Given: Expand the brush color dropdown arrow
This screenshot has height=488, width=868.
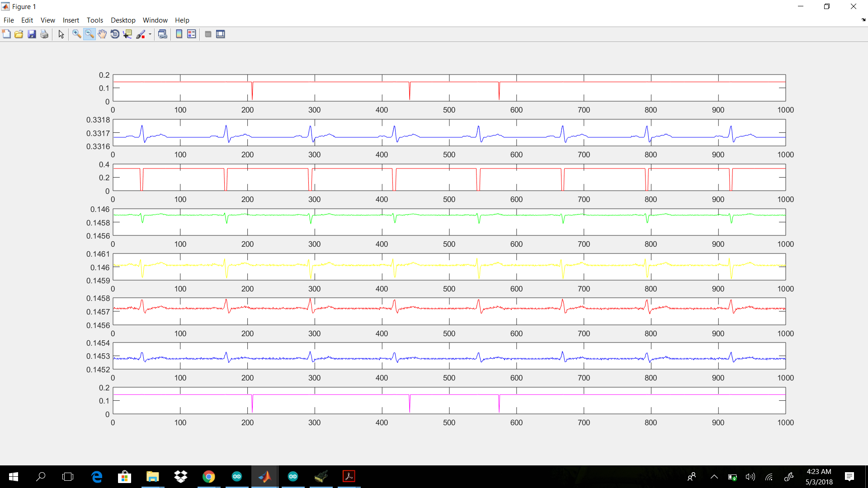Looking at the screenshot, I should (150, 34).
